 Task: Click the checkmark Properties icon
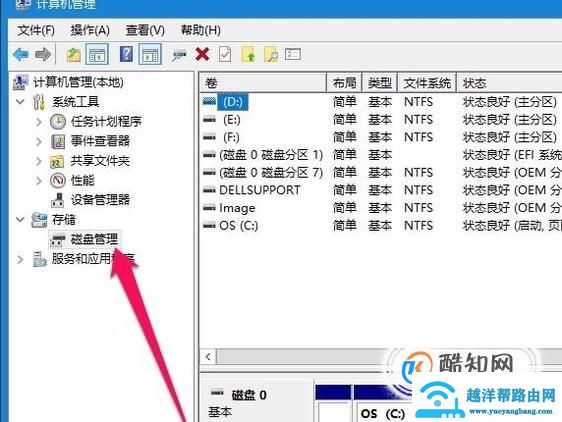click(225, 55)
